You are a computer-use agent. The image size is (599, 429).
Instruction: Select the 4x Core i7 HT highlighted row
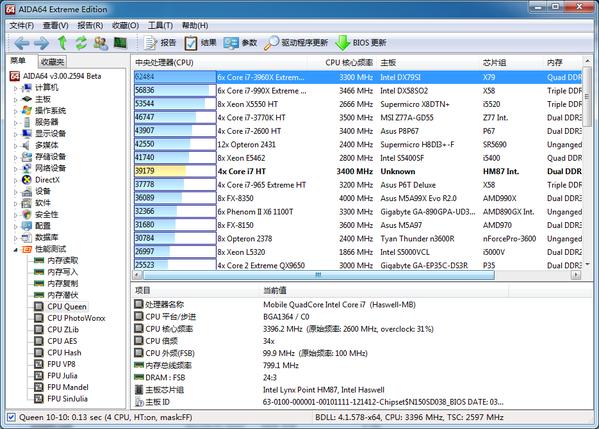pyautogui.click(x=358, y=171)
